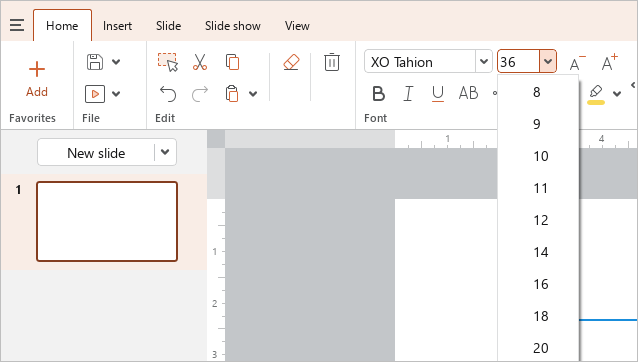Switch to the Home tab
This screenshot has width=638, height=362.
(x=62, y=26)
